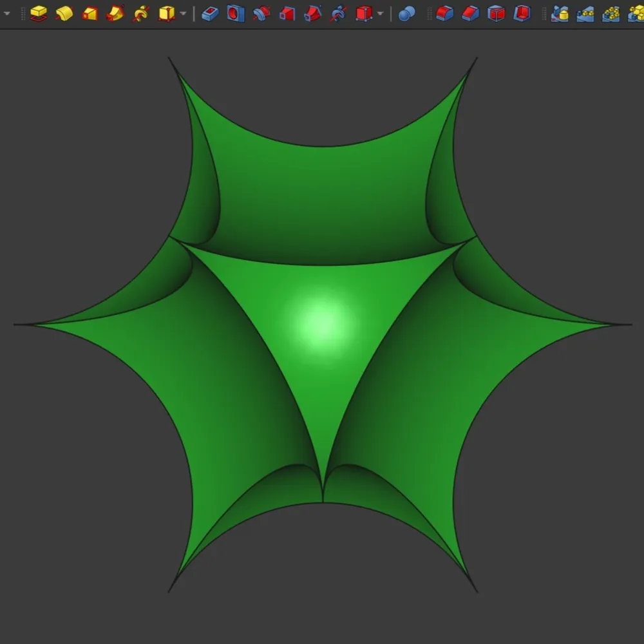The height and width of the screenshot is (644, 644).
Task: Select the Revolution tool
Action: pyautogui.click(x=64, y=14)
